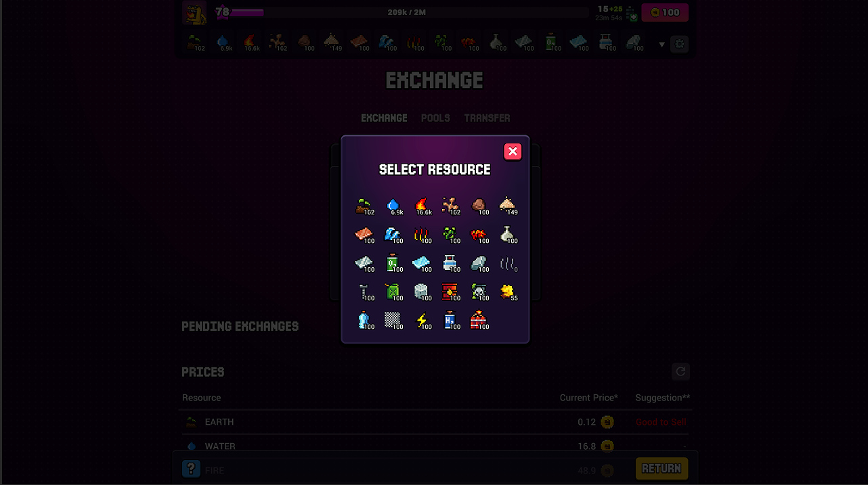Choose the green fuel jerrycan resource
This screenshot has width=868, height=485.
point(393,292)
